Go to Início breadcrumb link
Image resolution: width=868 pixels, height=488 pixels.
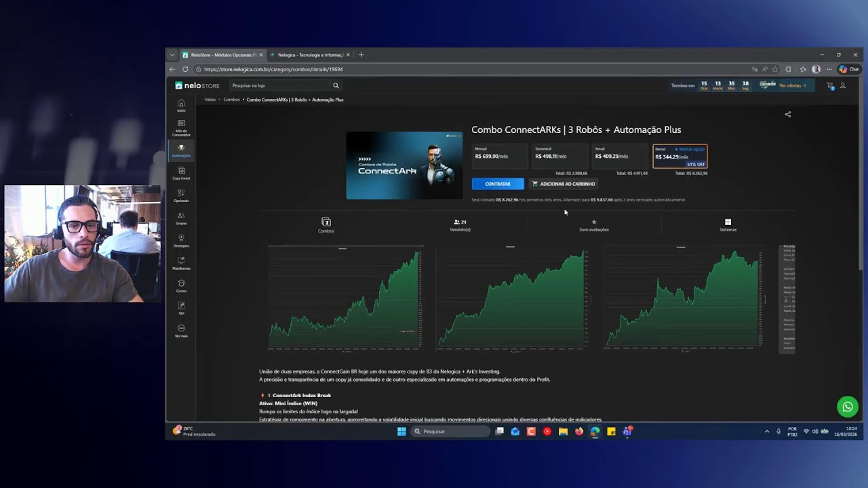tap(210, 100)
